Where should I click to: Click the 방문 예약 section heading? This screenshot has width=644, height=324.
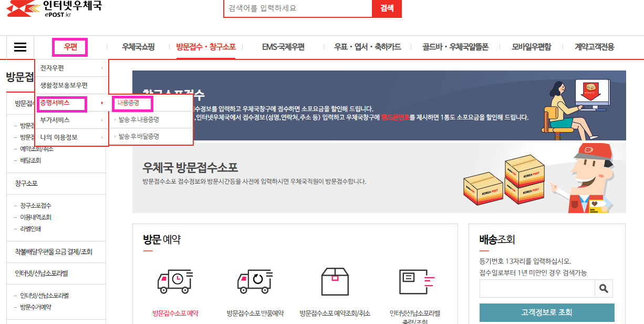162,240
